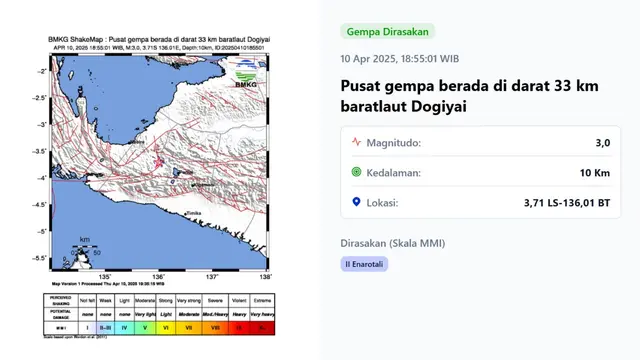
Task: Click the orange MMI VIII legend cell
Action: coord(215,328)
